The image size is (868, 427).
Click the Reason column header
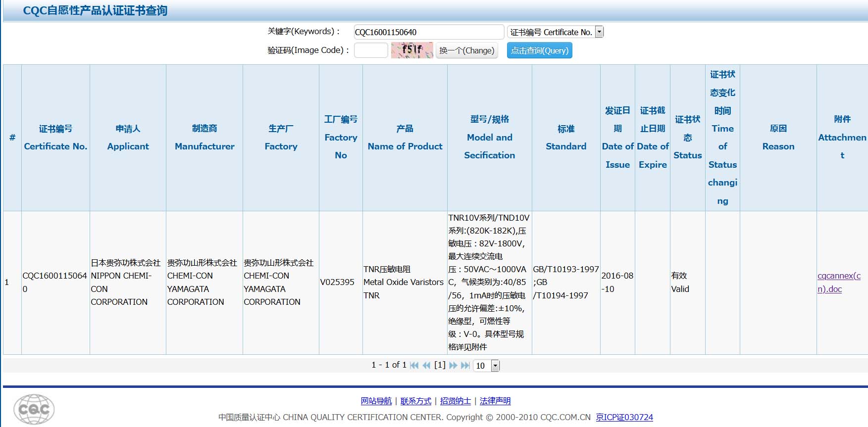(x=778, y=138)
